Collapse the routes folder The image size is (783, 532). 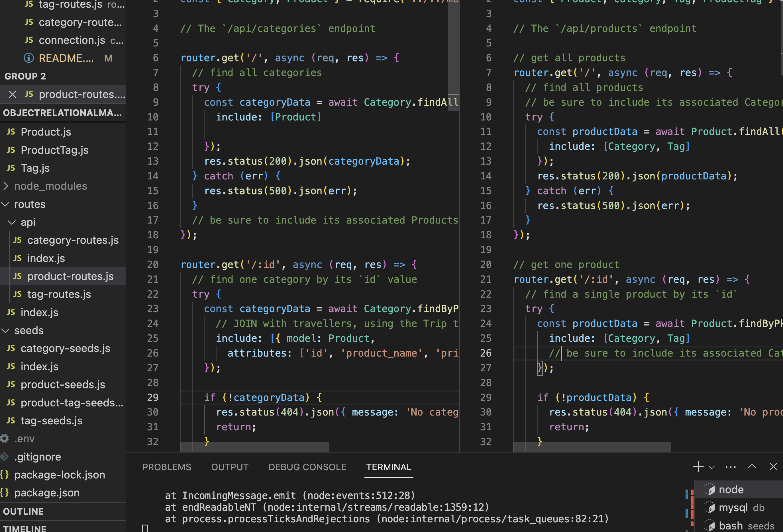pyautogui.click(x=5, y=204)
